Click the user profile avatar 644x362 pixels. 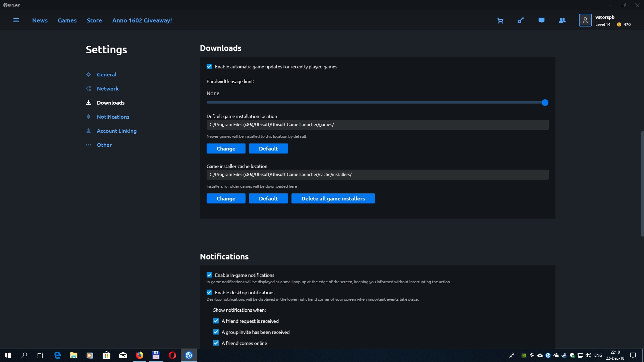(x=585, y=20)
